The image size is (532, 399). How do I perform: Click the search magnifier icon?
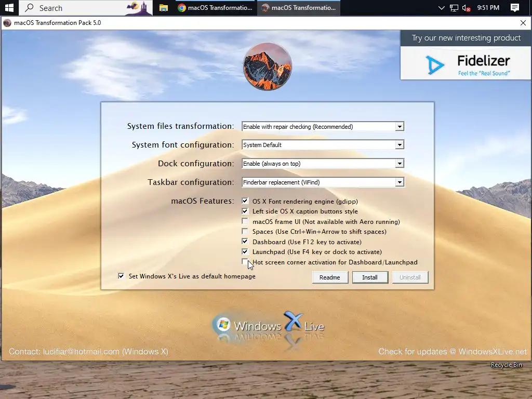(x=30, y=7)
